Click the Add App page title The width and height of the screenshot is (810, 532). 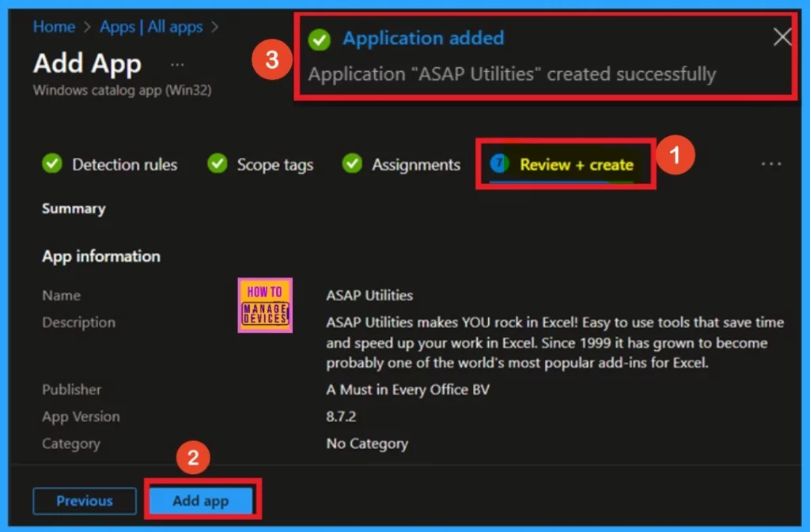[87, 65]
